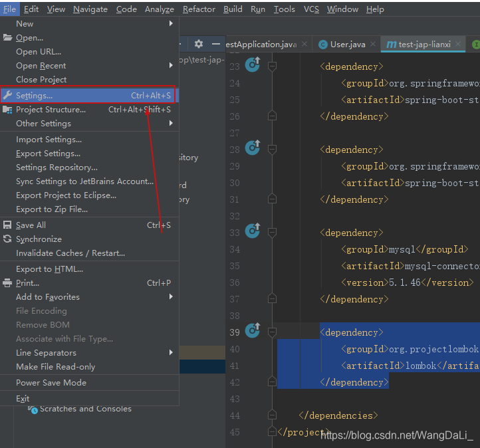Close the estApplication.java tab
Screen dimensions: 480x448
click(304, 44)
